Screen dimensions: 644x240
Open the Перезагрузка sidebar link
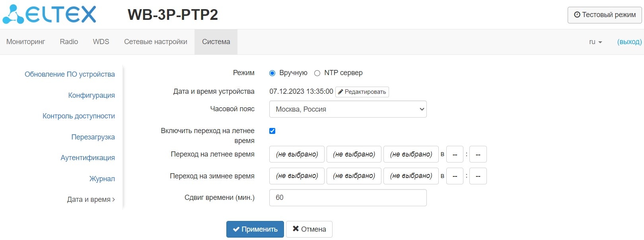point(93,137)
